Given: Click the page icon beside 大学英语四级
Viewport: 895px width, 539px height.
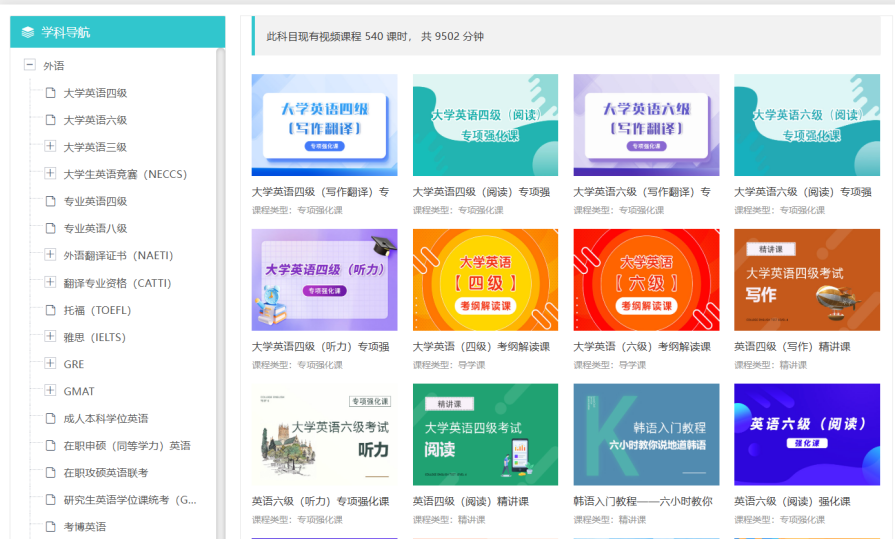Looking at the screenshot, I should tap(50, 93).
